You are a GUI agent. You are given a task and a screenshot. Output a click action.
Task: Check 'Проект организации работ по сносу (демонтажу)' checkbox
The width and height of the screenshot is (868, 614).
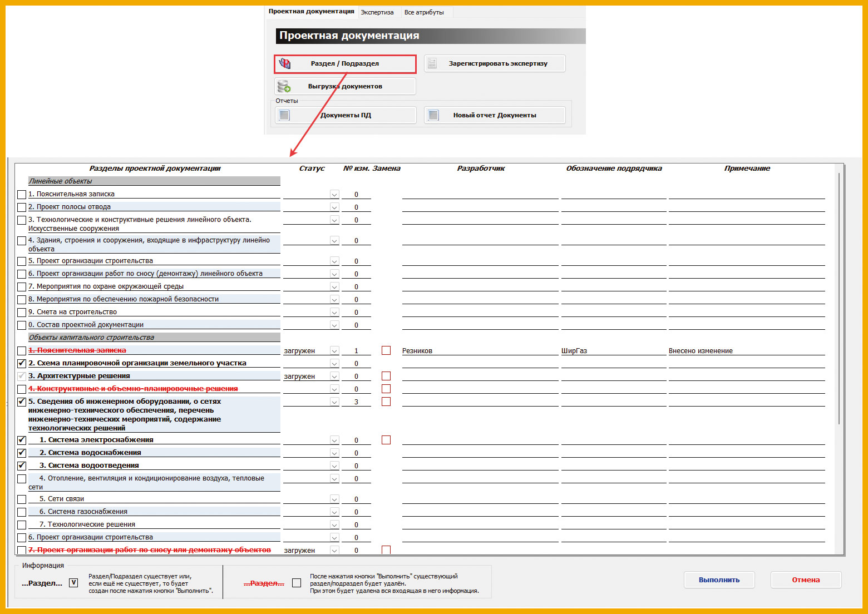coord(22,274)
